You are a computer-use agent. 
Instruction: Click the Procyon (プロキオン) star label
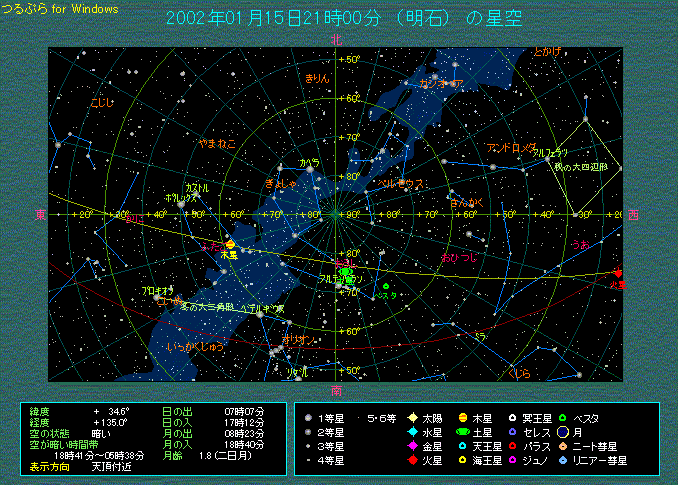coord(158,290)
